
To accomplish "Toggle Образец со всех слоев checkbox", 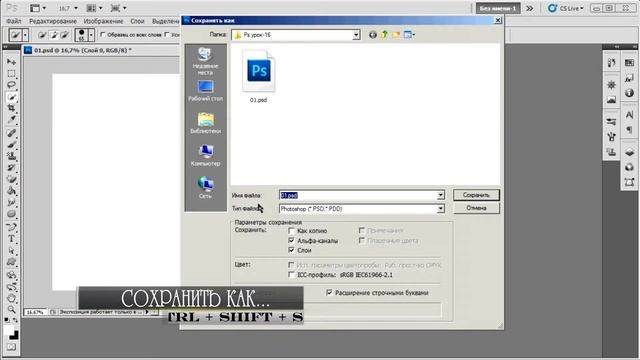I will coord(103,35).
